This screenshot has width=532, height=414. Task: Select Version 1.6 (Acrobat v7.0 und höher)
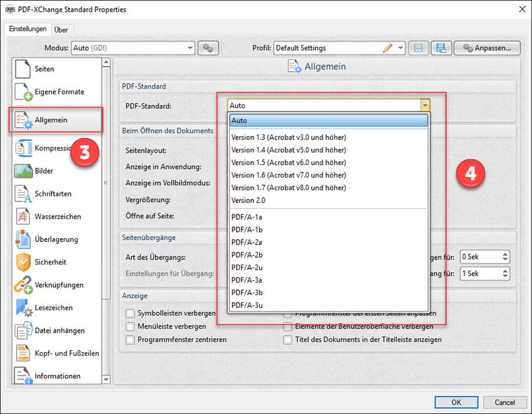pyautogui.click(x=329, y=175)
